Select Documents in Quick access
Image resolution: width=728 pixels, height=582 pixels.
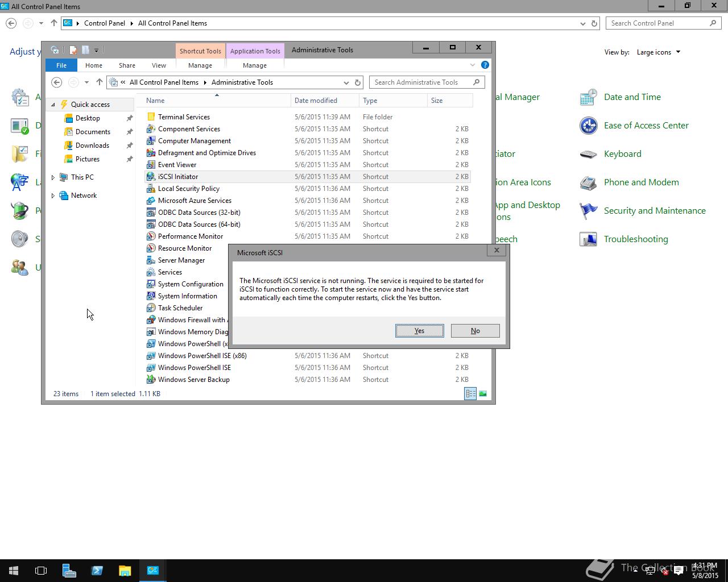click(93, 132)
